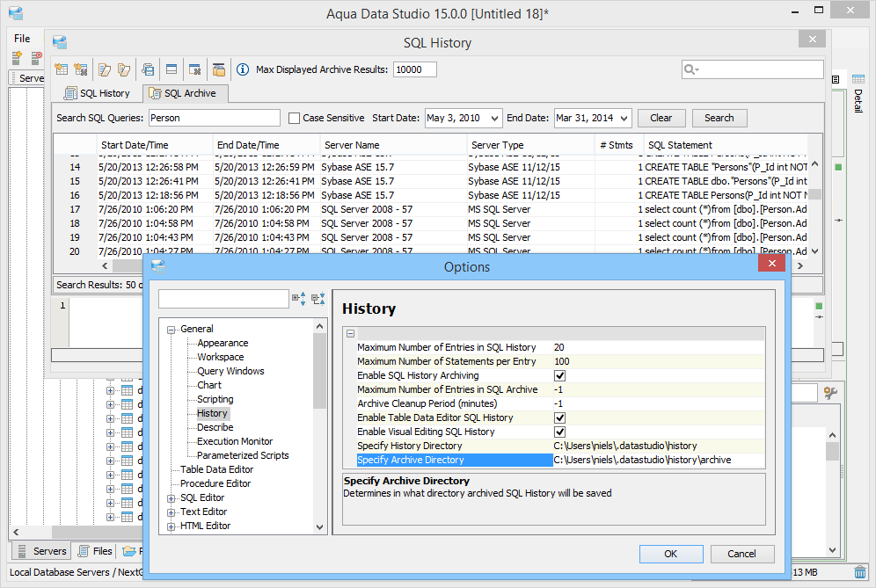Select Query Windows in the Options tree

(230, 371)
